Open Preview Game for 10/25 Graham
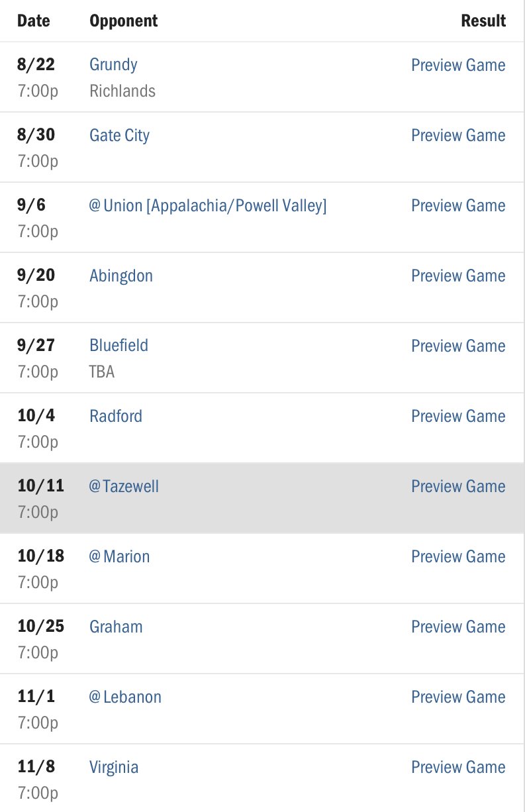This screenshot has height=812, width=525. click(x=458, y=627)
